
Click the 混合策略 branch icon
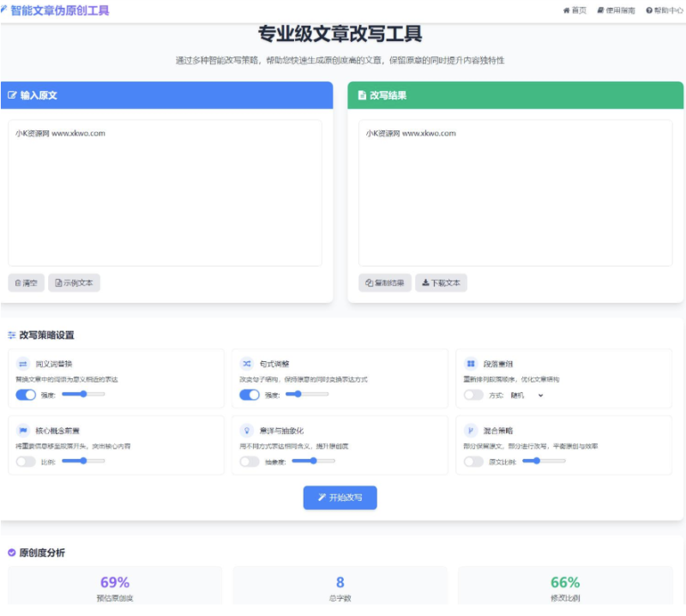tap(471, 430)
